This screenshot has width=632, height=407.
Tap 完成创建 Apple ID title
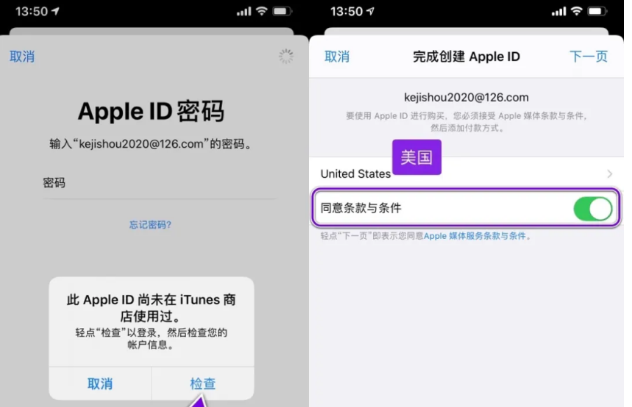(466, 56)
